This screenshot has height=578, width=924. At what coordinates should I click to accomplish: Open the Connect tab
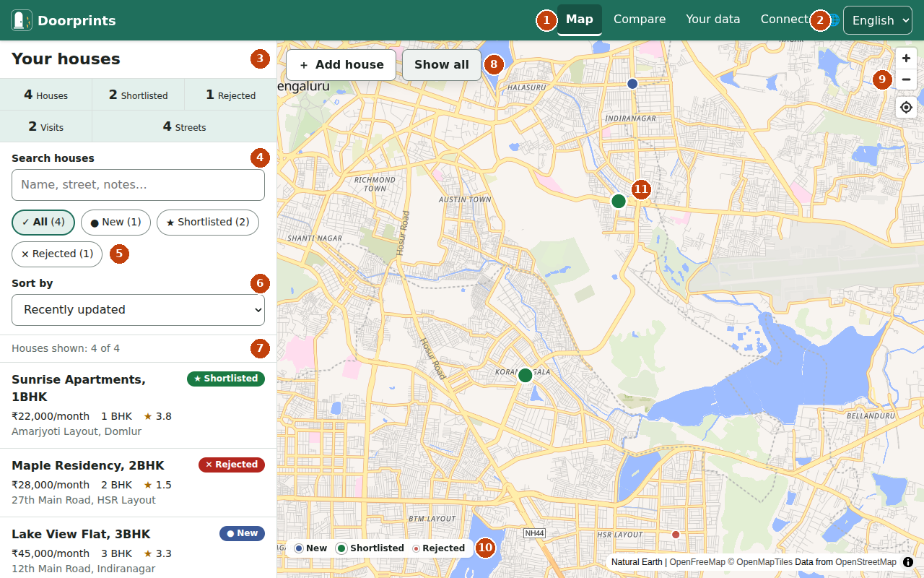(784, 20)
